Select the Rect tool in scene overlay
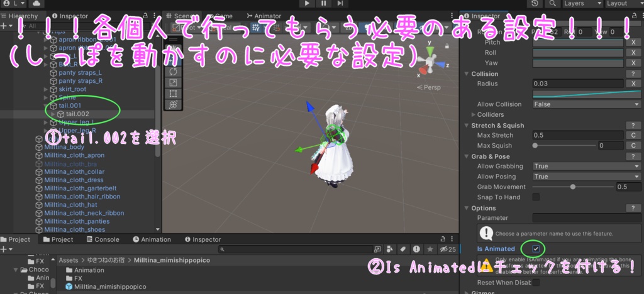Image resolution: width=644 pixels, height=294 pixels. [173, 94]
